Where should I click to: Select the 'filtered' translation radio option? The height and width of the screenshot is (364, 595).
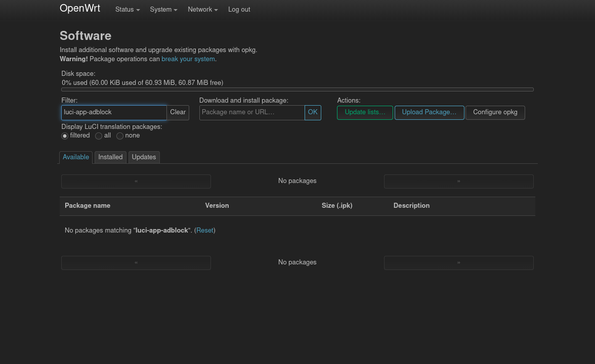[x=65, y=136]
